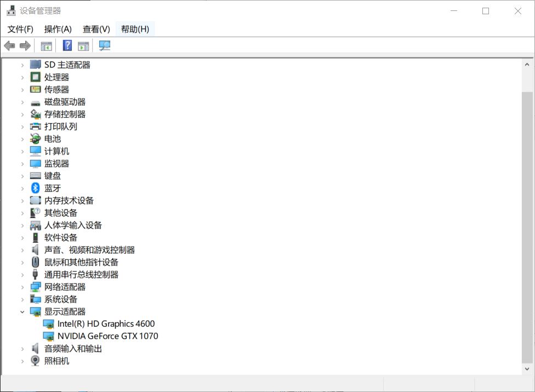This screenshot has width=535, height=392.
Task: Click the Device Manager title bar icon
Action: click(x=12, y=10)
